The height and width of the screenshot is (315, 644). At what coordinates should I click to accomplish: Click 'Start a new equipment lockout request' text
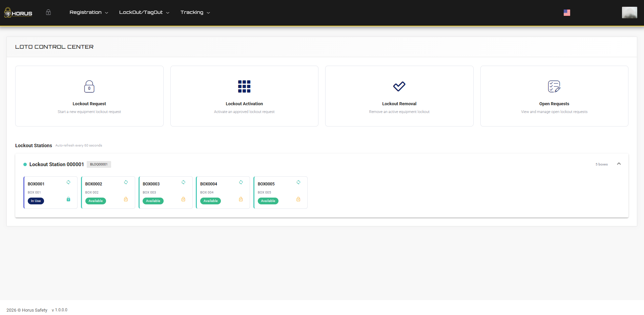coord(89,112)
